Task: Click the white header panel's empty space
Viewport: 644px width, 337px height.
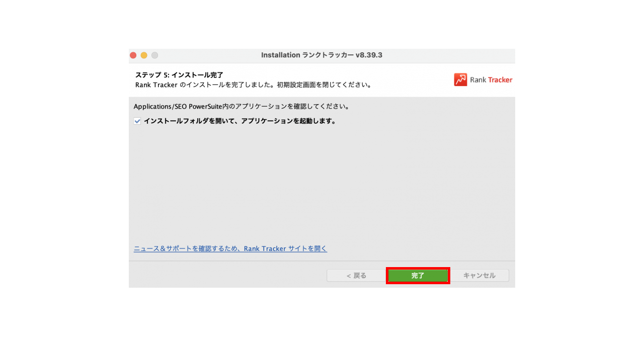Action: tap(413, 79)
